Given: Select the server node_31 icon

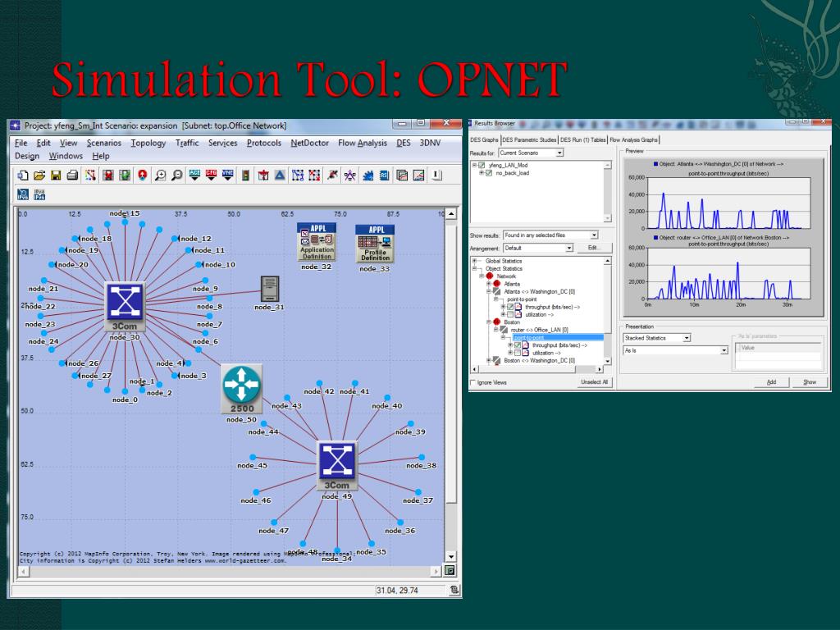Looking at the screenshot, I should tap(269, 290).
